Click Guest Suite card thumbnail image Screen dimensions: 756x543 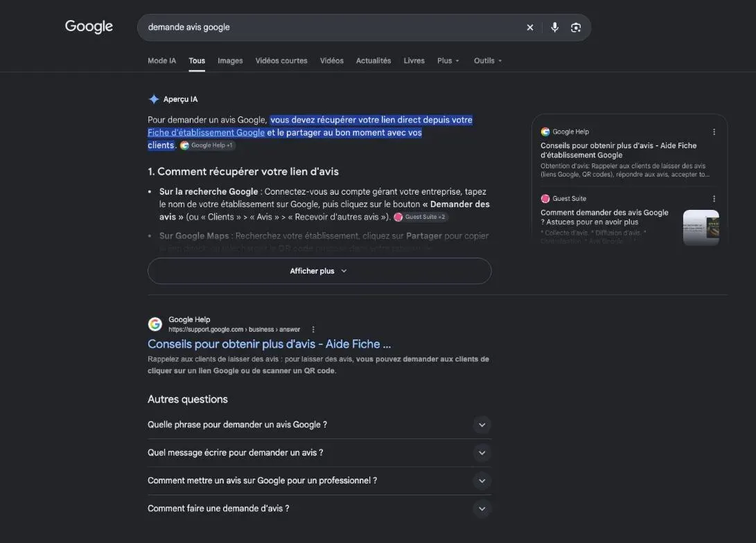701,227
